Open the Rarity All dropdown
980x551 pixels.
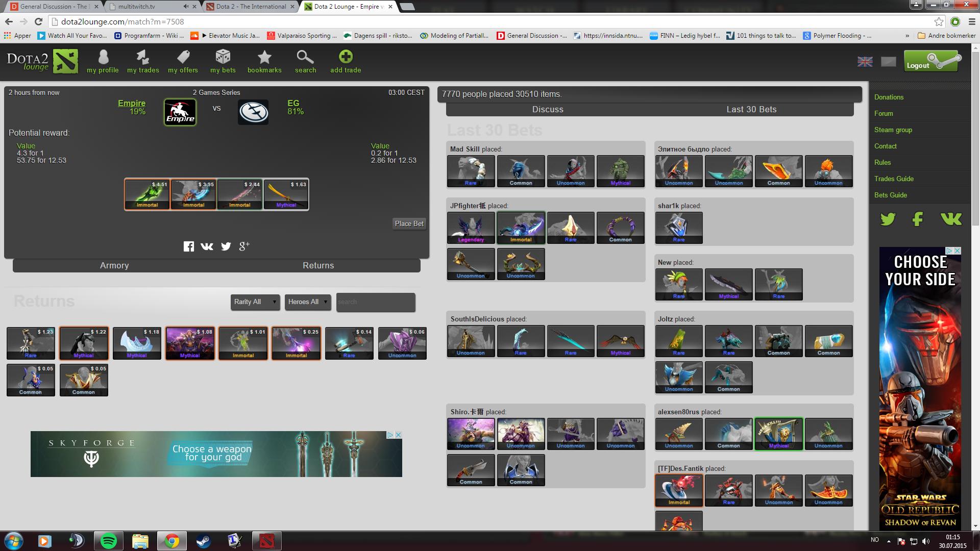[255, 302]
